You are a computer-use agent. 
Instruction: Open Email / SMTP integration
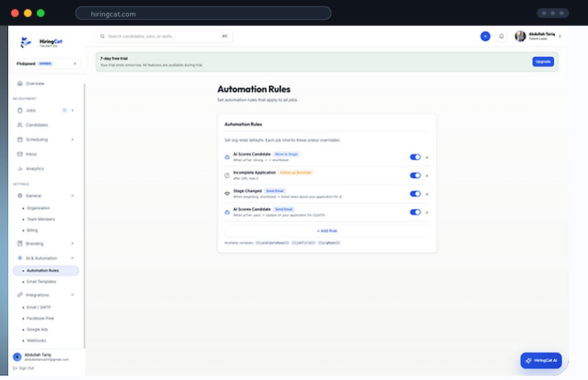pyautogui.click(x=39, y=307)
